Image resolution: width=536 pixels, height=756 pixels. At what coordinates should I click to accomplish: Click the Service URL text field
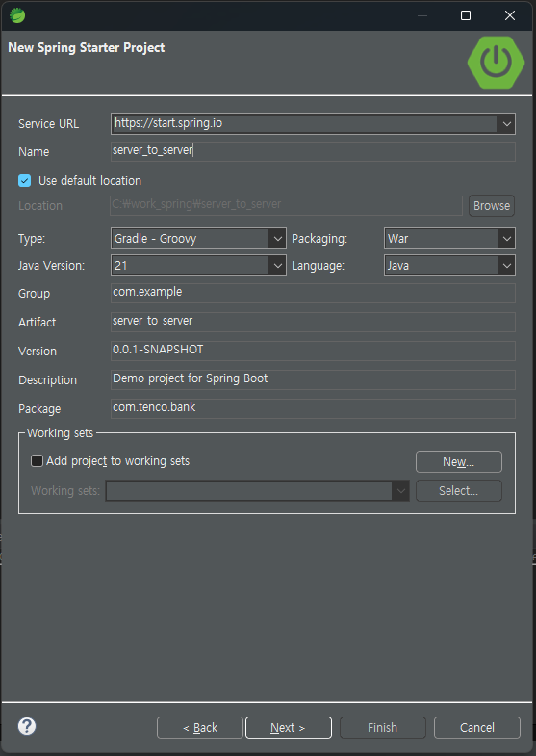point(304,123)
